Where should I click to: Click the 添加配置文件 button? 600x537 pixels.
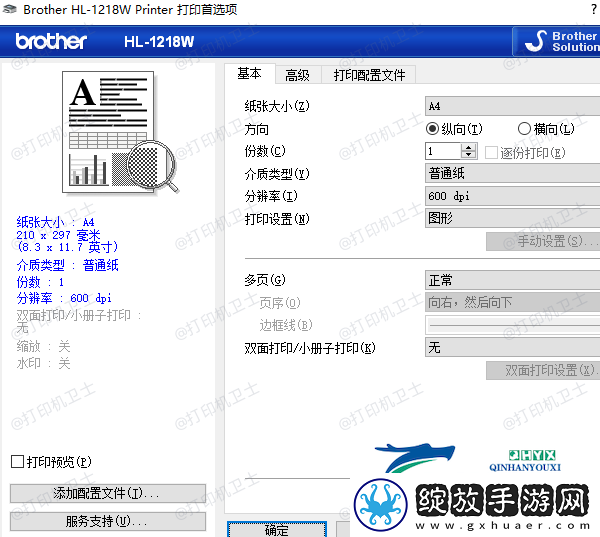[x=108, y=493]
